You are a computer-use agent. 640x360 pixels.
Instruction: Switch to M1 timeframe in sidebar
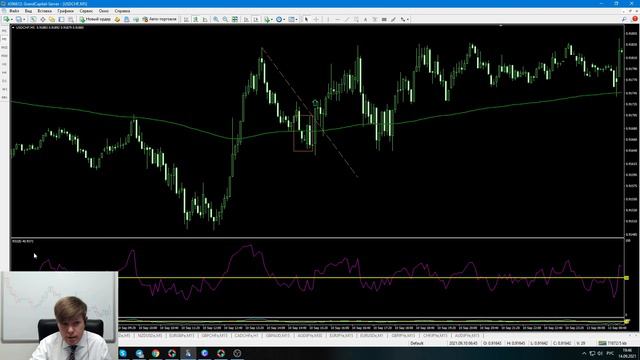(4, 31)
